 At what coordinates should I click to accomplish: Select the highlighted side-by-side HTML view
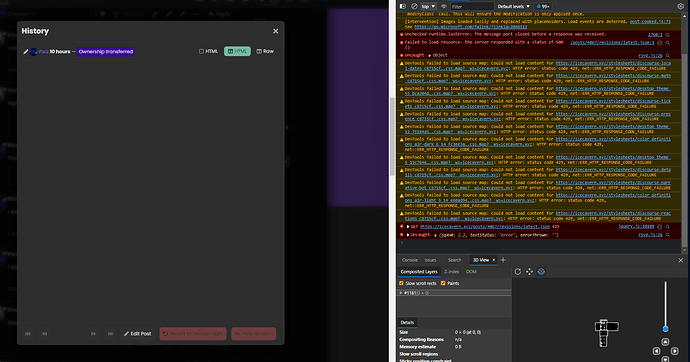pyautogui.click(x=237, y=51)
